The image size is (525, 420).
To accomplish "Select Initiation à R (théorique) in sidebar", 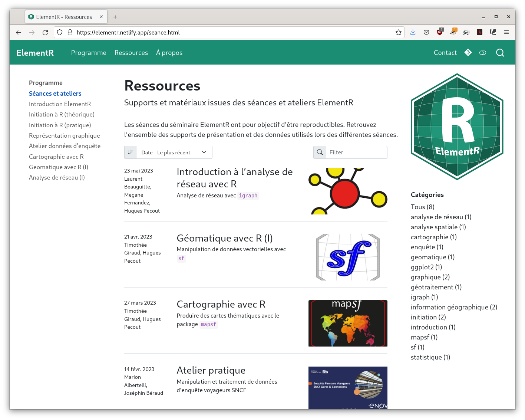I will click(x=62, y=115).
